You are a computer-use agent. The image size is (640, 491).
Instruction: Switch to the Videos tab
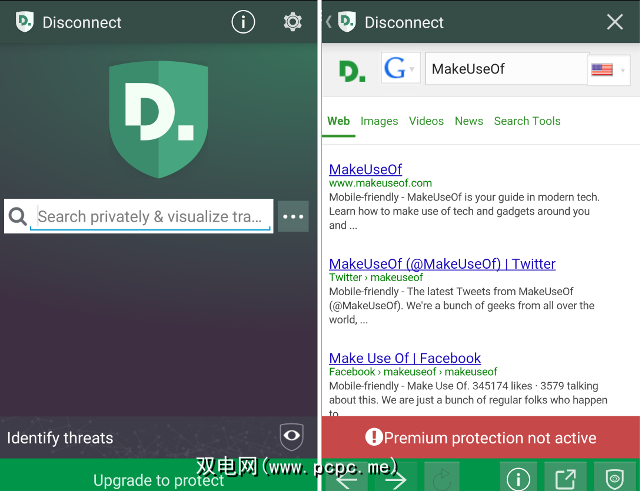426,121
